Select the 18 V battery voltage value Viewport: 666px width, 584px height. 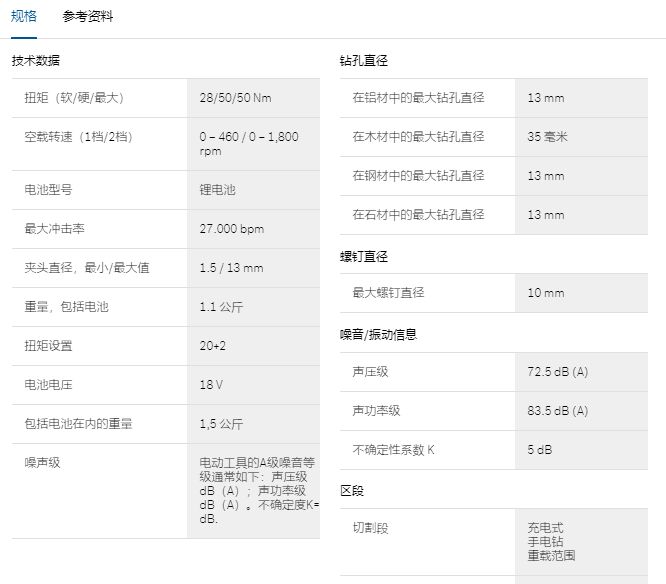211,385
